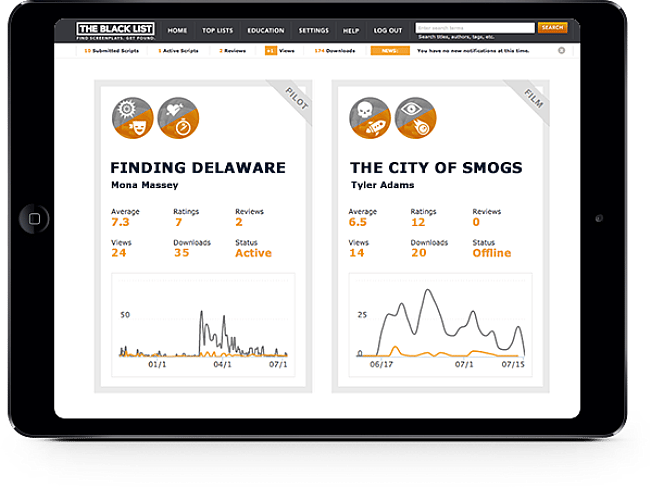
Task: Click the Active status value
Action: click(x=253, y=253)
